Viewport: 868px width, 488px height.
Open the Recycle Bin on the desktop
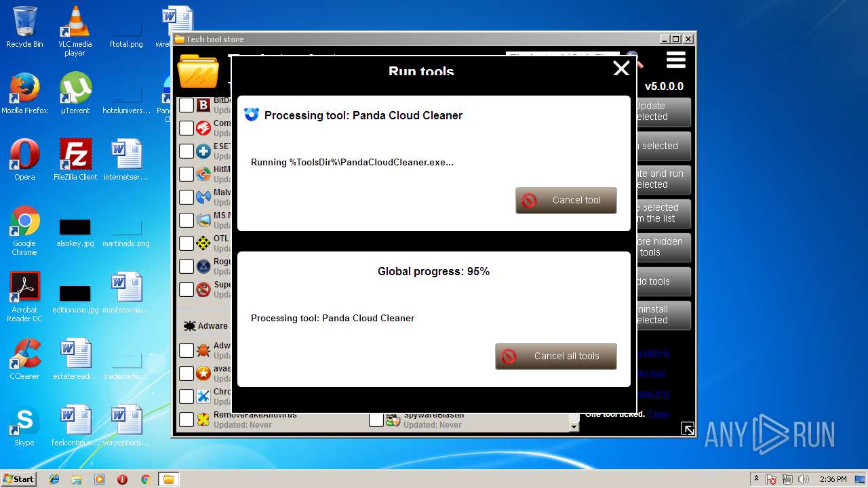pos(24,27)
